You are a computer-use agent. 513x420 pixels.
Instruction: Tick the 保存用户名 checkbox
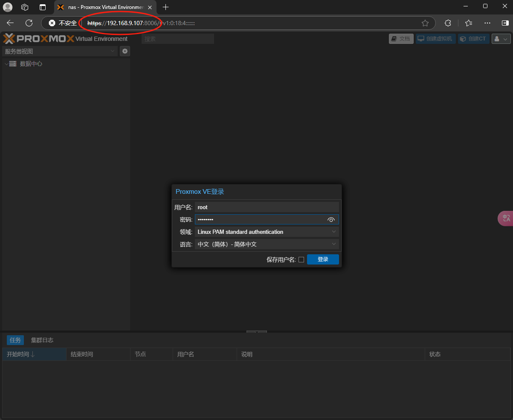point(301,259)
